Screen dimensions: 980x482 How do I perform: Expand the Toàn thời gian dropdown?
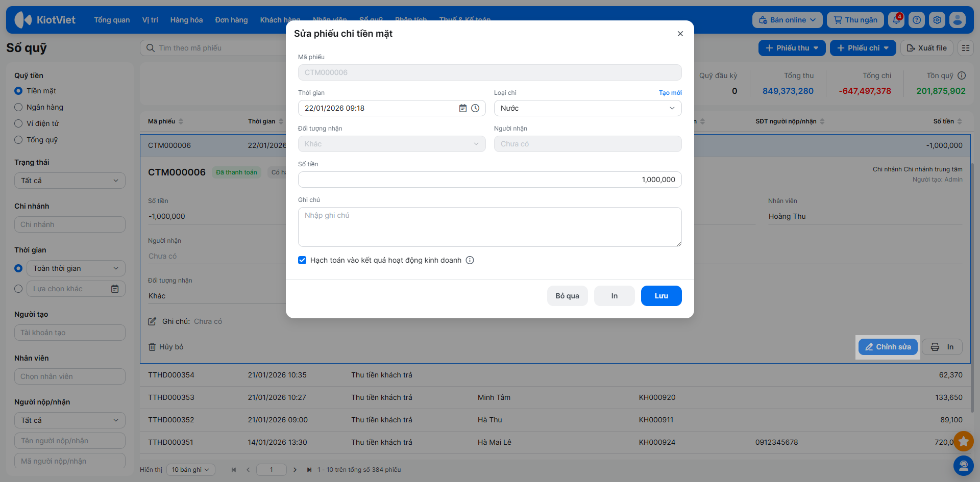[76, 268]
